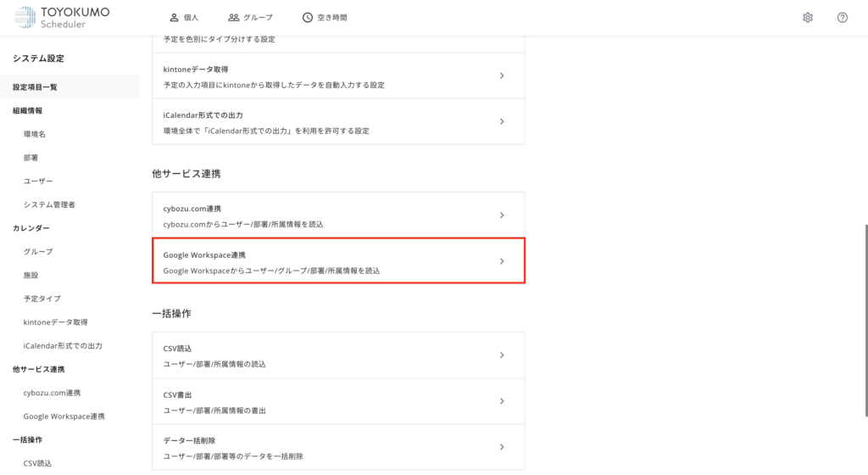The width and height of the screenshot is (868, 475).
Task: Select カレンダー heading in the sidebar
Action: pos(31,228)
